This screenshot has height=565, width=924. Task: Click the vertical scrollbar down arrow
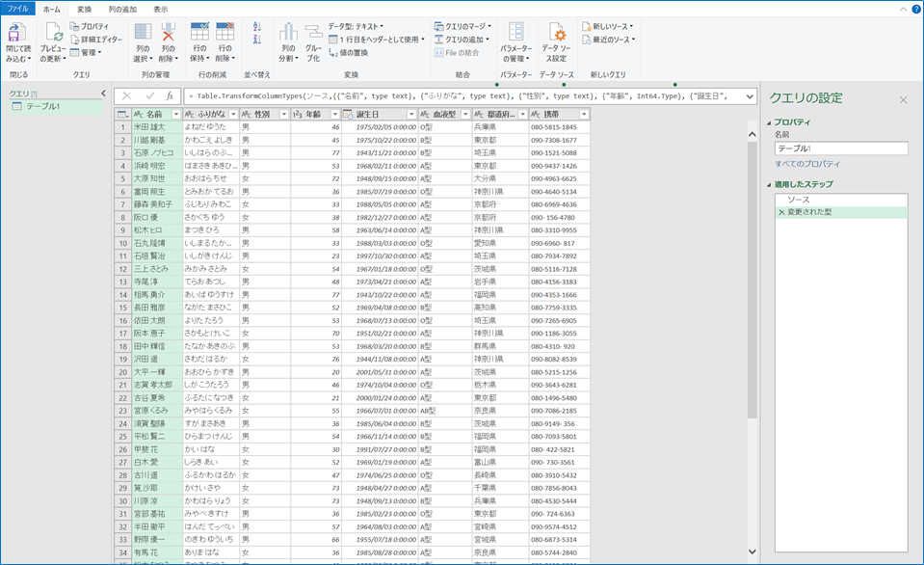coord(752,552)
